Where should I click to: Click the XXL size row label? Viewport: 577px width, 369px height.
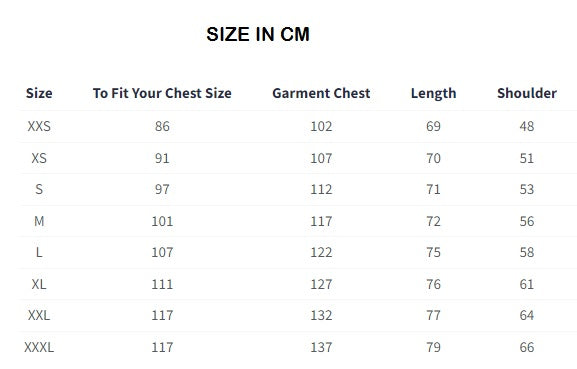coord(39,315)
